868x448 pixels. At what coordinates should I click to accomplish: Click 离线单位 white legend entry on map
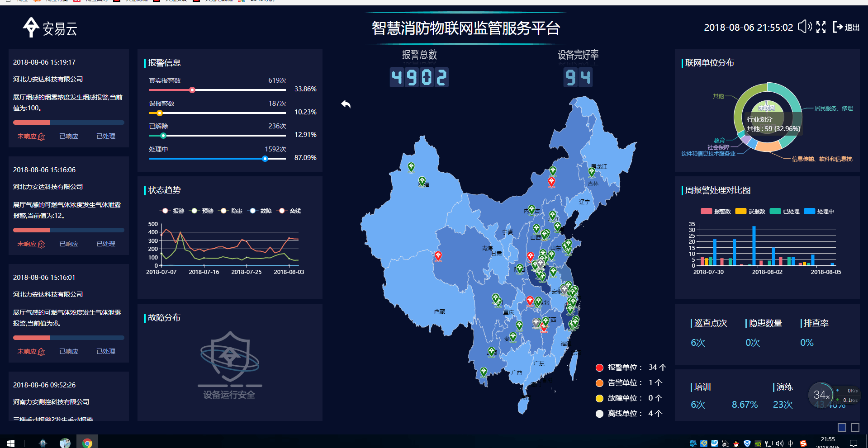pyautogui.click(x=629, y=414)
